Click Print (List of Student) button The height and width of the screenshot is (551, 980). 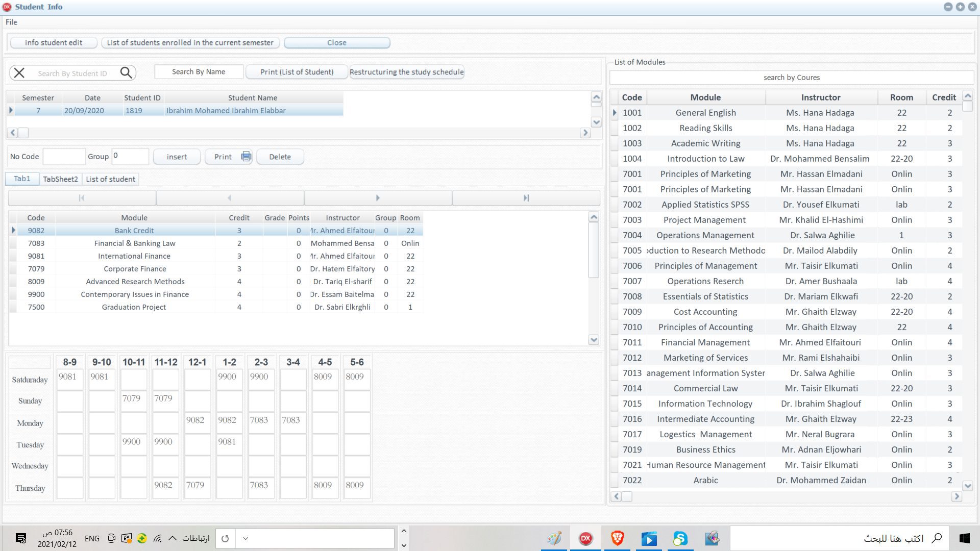(x=297, y=72)
